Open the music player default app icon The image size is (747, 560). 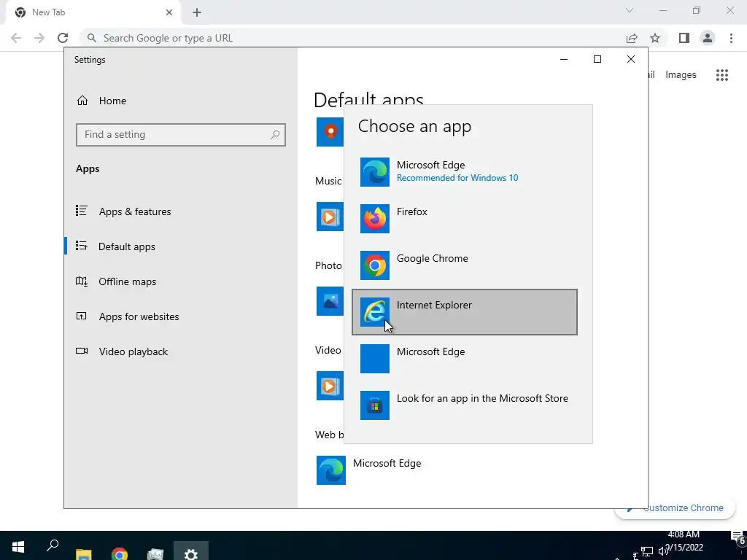click(330, 217)
